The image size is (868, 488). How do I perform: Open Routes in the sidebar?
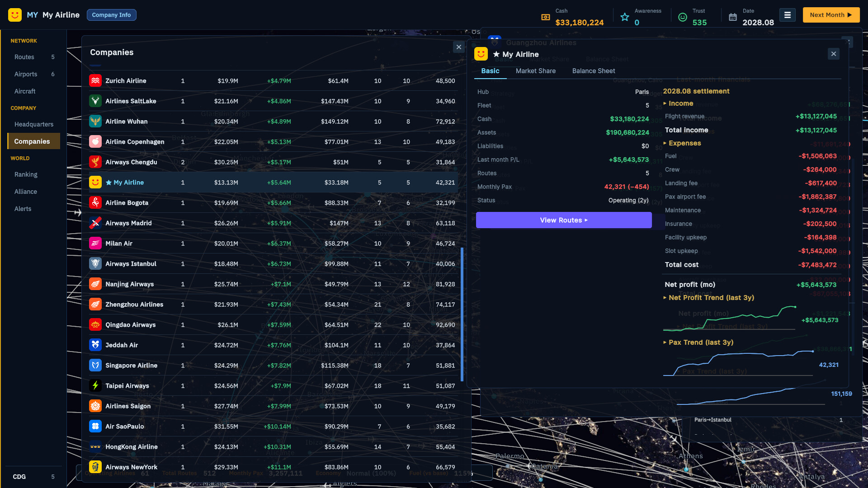coord(34,57)
